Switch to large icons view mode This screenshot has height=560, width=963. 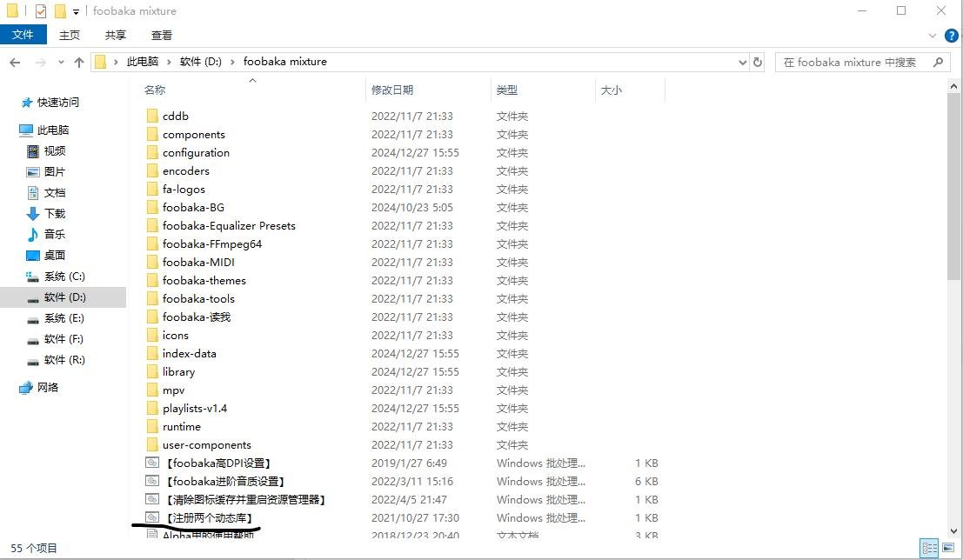pos(947,549)
